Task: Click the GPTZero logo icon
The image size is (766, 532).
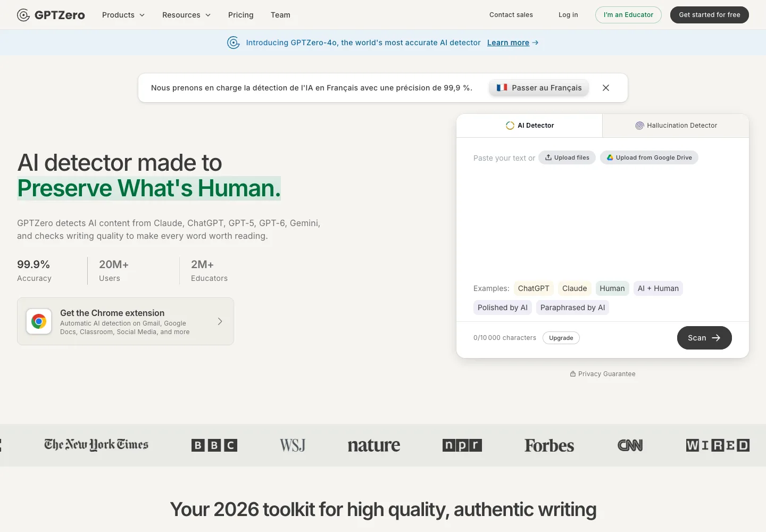Action: tap(23, 15)
